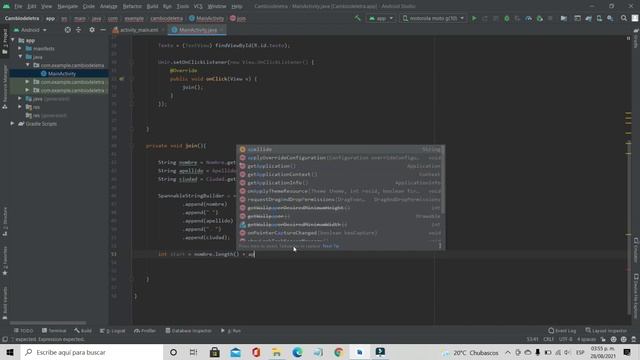Start debugging with the green bug icon
This screenshot has height=360, width=640.
[x=507, y=18]
